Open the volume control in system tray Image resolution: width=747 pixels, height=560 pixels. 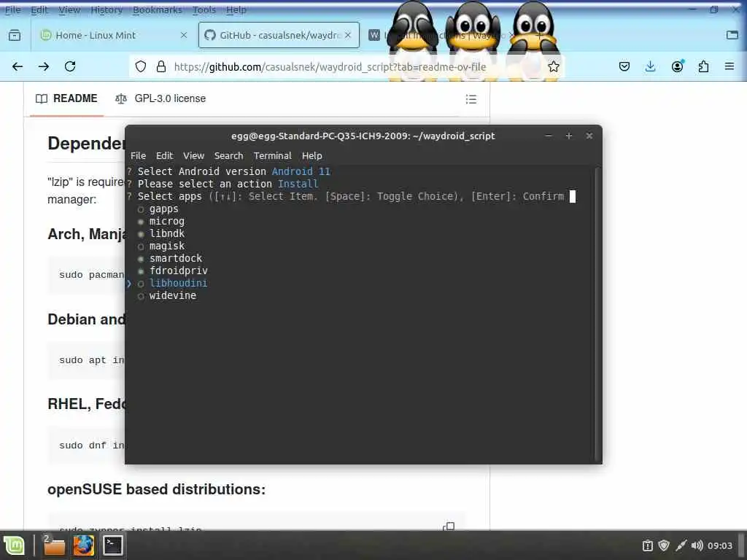click(x=697, y=545)
